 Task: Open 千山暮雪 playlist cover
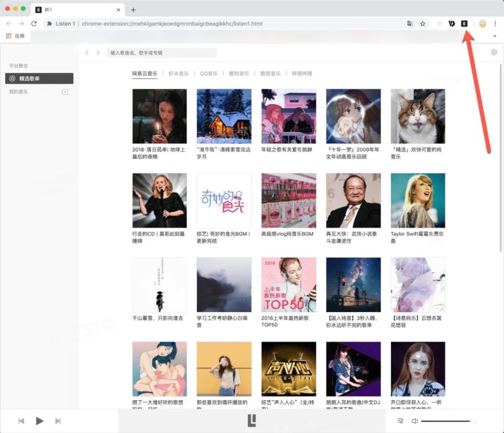click(160, 285)
